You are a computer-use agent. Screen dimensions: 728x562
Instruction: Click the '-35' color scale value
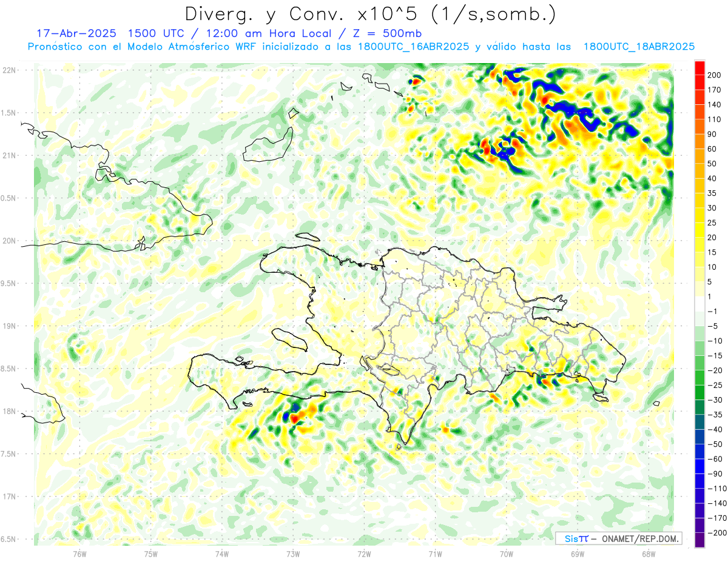[x=716, y=415]
